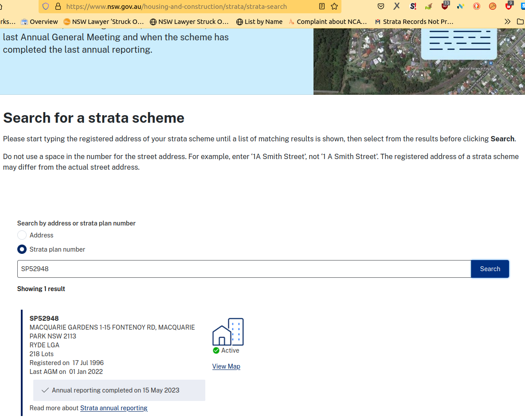
Task: Click 'Annual reporting completed on 15 May 2023'
Action: (116, 390)
